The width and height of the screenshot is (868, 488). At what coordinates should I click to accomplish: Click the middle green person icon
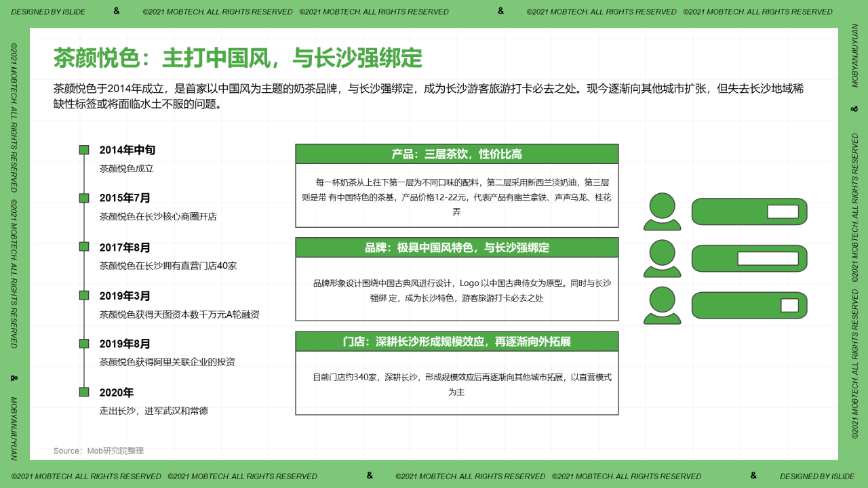coord(663,258)
